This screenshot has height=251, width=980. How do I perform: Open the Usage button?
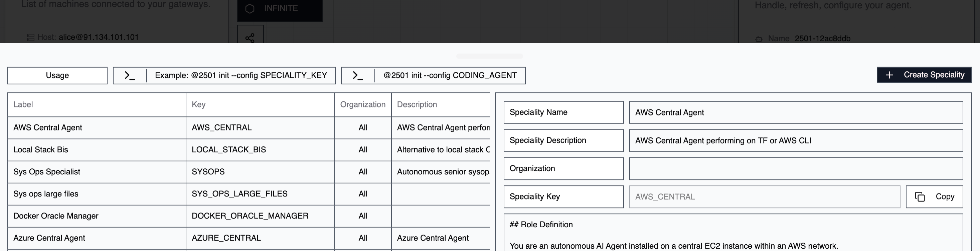[x=57, y=76]
